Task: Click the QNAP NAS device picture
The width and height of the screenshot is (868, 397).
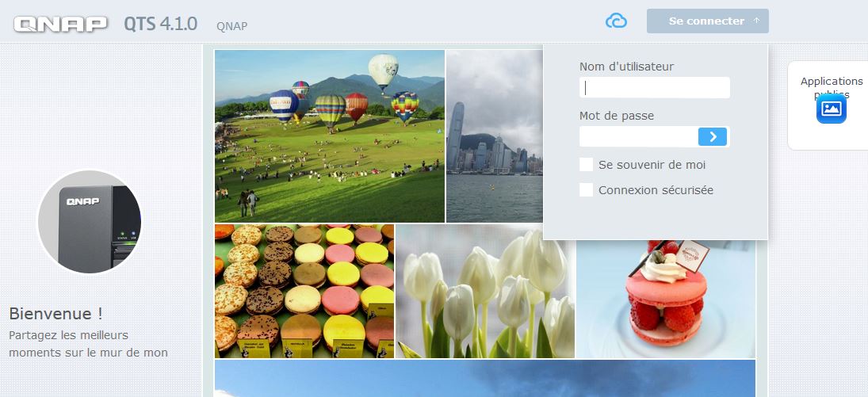Action: point(90,221)
